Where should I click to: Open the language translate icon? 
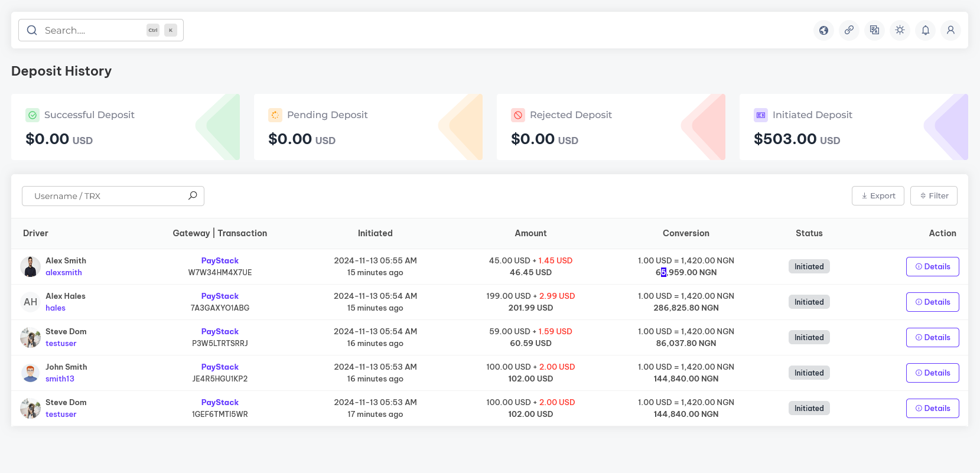(874, 30)
